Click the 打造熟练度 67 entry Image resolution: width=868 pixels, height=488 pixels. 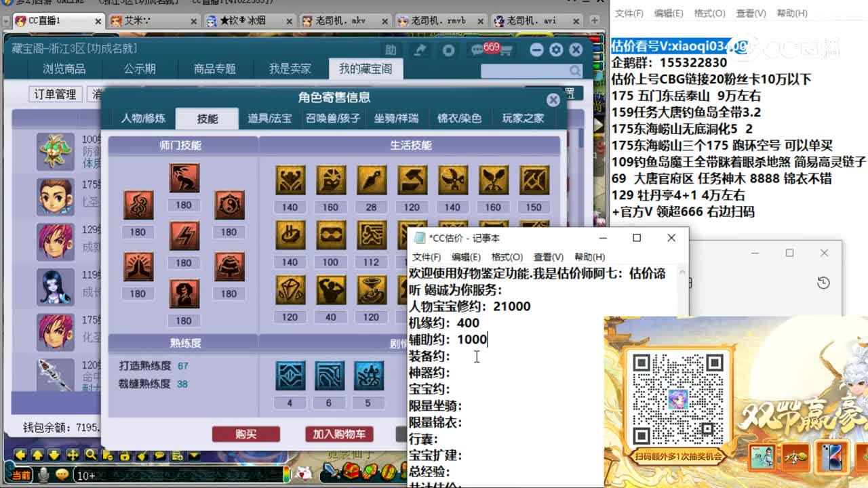tap(153, 366)
